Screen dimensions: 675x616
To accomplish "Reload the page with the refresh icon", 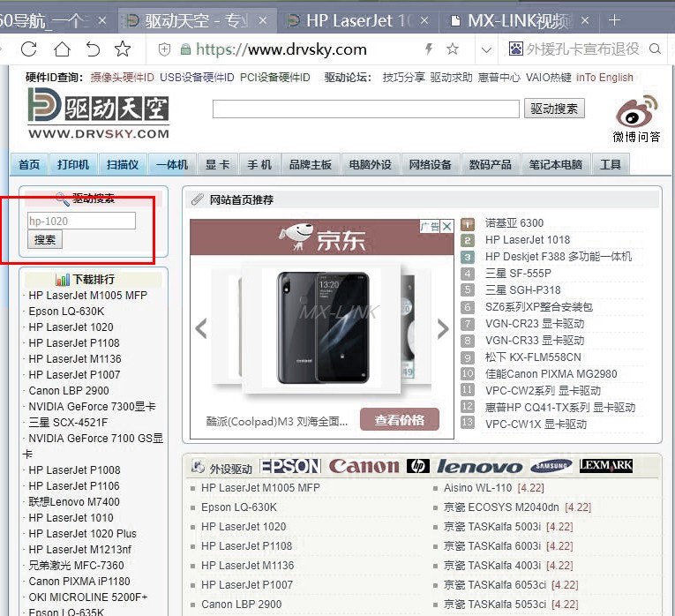I will [x=29, y=49].
